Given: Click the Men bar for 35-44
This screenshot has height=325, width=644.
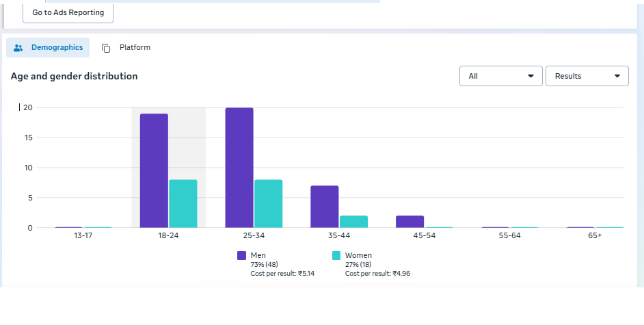Looking at the screenshot, I should pyautogui.click(x=324, y=207).
